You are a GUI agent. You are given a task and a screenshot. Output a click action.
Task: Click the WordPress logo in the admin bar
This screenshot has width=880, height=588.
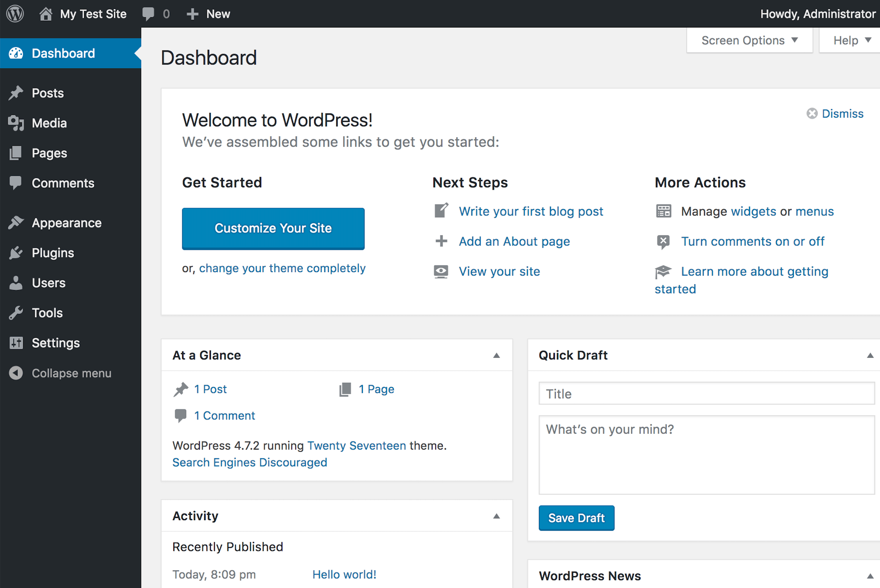14,14
